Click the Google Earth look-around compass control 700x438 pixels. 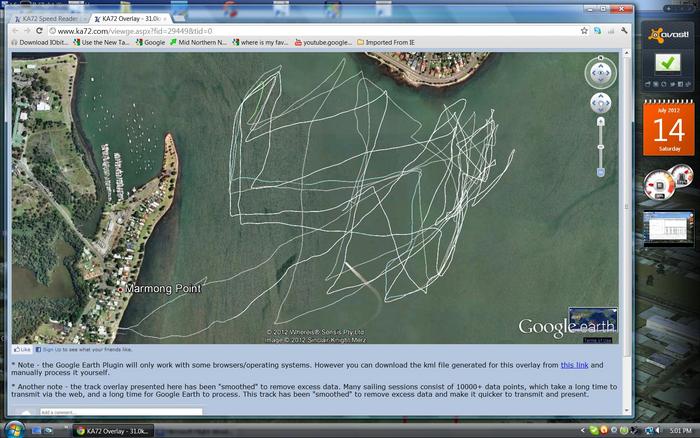600,72
